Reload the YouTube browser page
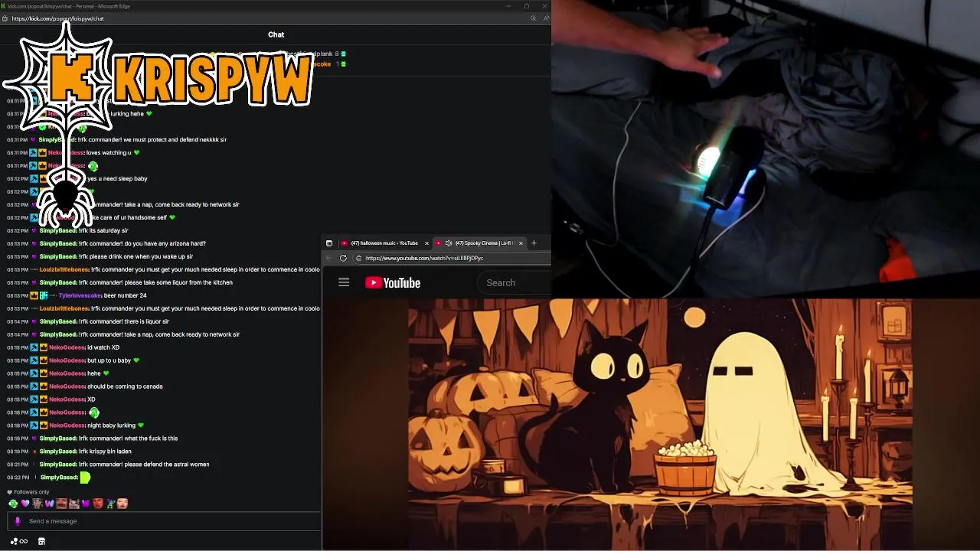The image size is (980, 551). pyautogui.click(x=343, y=258)
